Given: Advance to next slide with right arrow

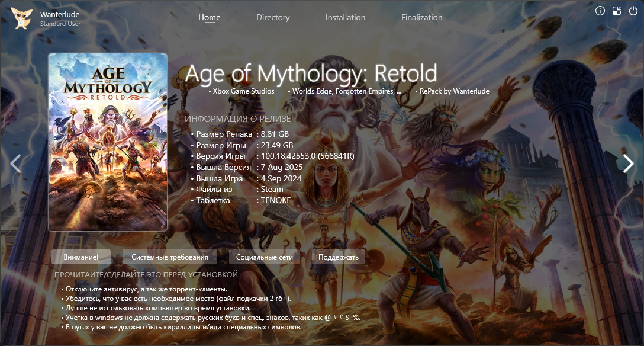Looking at the screenshot, I should pyautogui.click(x=628, y=164).
